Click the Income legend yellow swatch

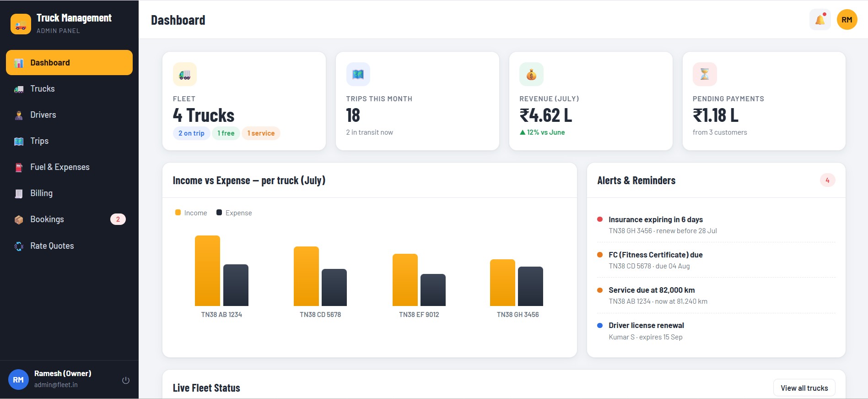point(178,213)
